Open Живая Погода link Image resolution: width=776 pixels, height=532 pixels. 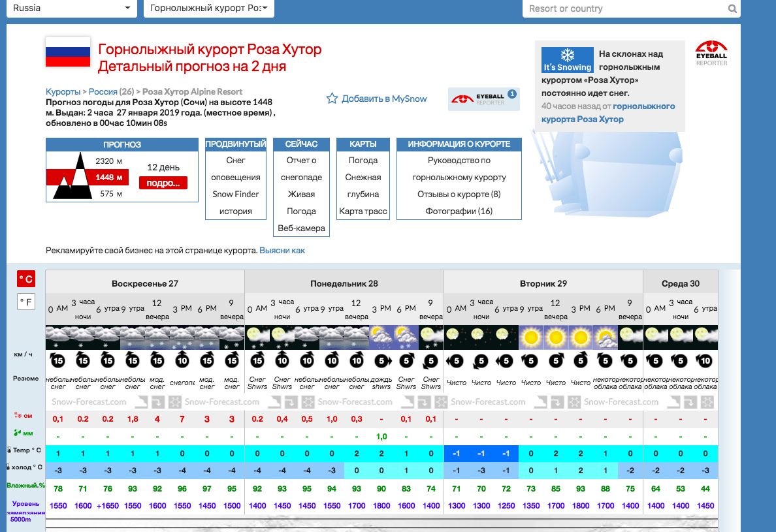[301, 203]
